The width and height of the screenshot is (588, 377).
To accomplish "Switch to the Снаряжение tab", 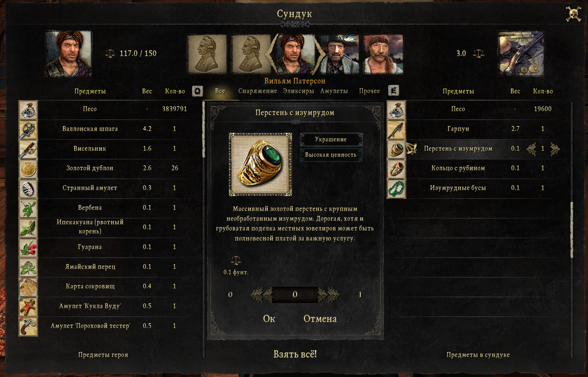I will tap(258, 91).
